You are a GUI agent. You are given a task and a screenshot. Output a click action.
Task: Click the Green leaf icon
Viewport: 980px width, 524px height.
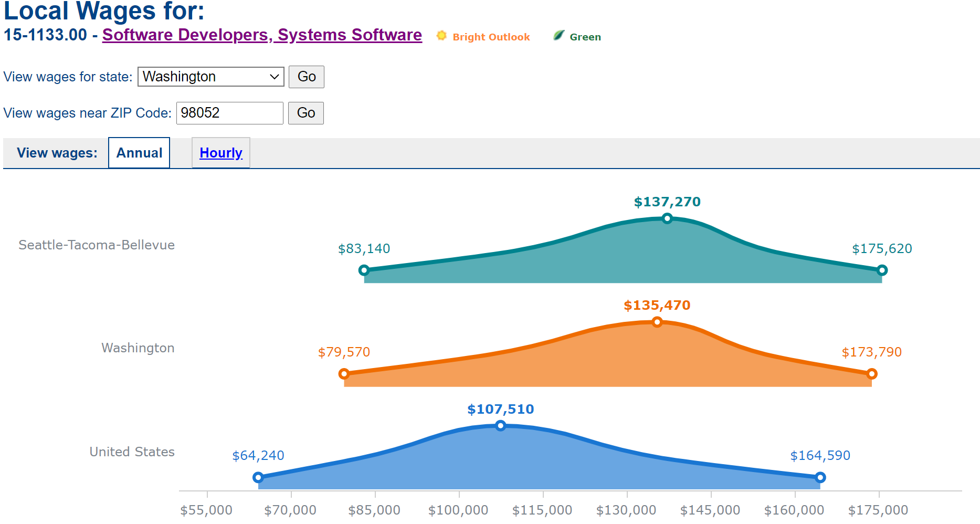tap(559, 36)
